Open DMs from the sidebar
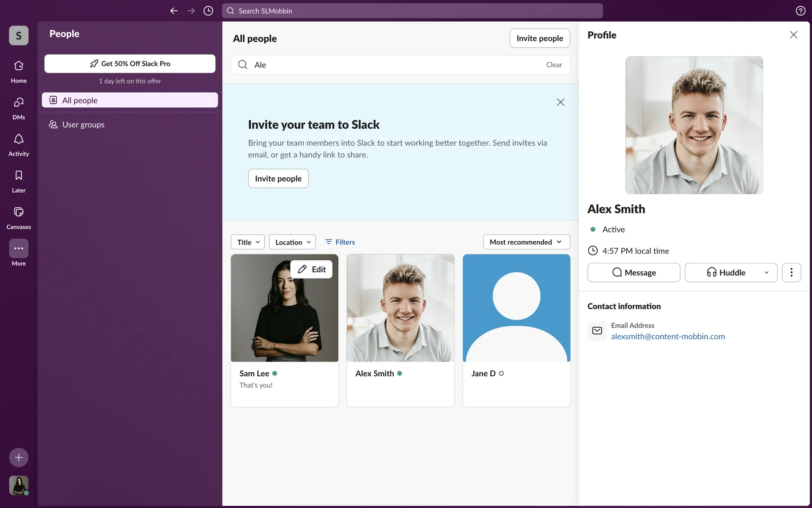The height and width of the screenshot is (508, 812). [x=19, y=103]
